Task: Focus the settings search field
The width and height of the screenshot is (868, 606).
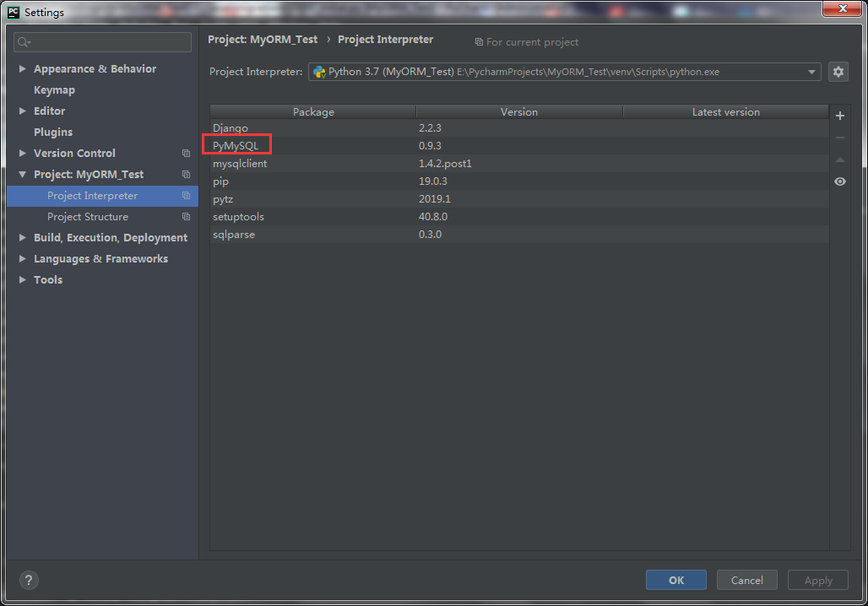Action: [x=102, y=42]
